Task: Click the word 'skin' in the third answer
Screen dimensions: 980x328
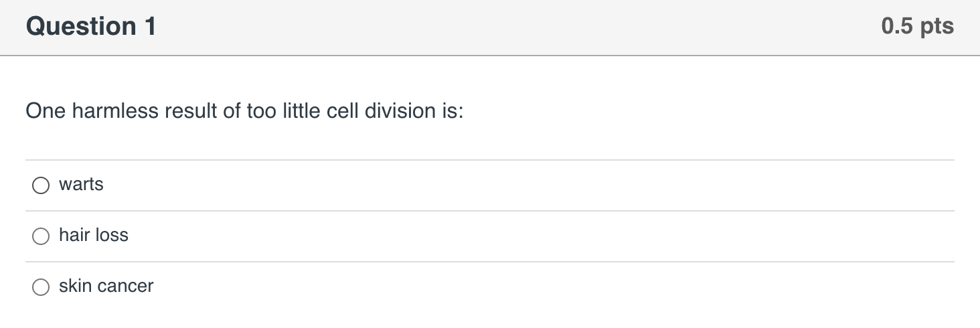Action: (x=75, y=286)
